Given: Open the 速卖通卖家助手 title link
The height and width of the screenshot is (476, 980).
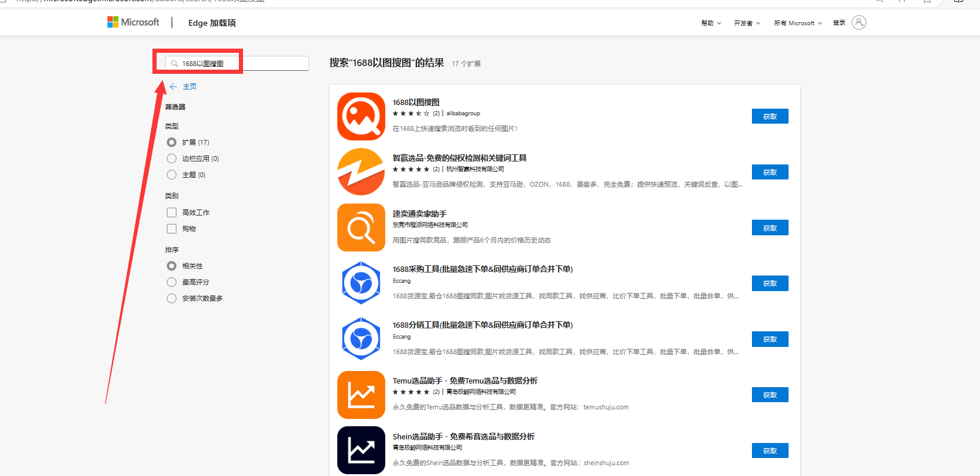Looking at the screenshot, I should coord(419,214).
